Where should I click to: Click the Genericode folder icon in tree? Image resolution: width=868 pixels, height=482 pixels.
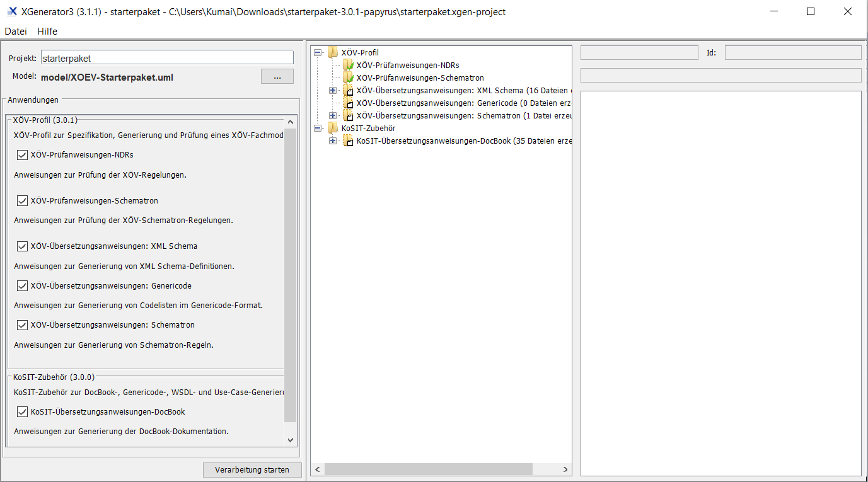tap(348, 103)
